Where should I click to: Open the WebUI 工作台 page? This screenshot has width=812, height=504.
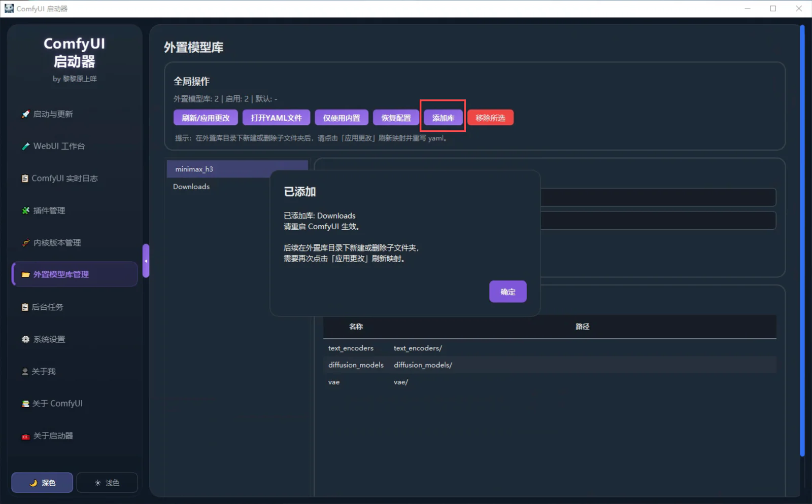[75, 146]
